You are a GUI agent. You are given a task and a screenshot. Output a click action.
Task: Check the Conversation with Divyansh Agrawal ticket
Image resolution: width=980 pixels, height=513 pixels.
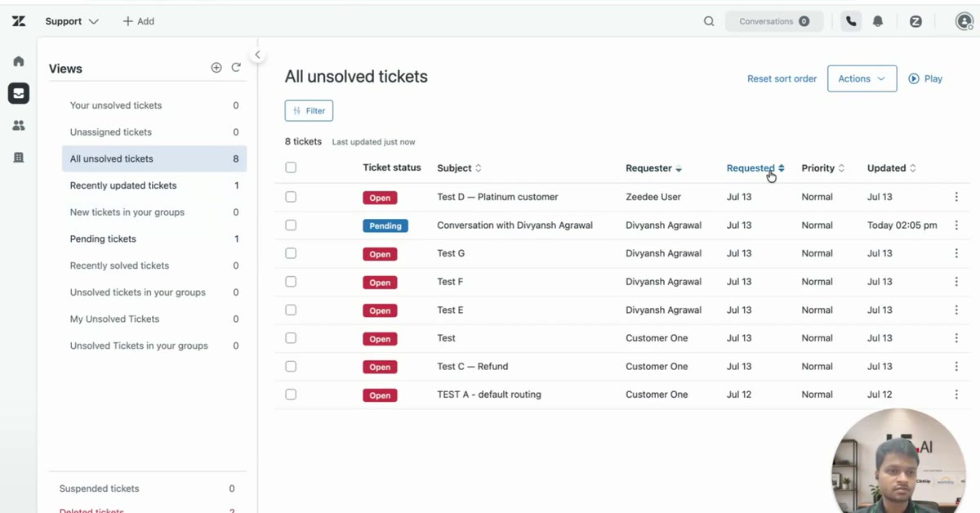click(291, 225)
